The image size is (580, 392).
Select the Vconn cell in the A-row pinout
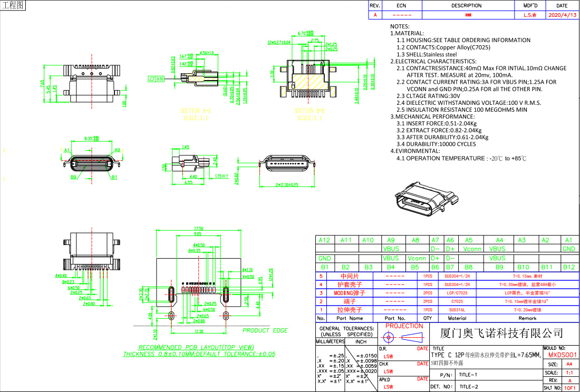pos(472,249)
